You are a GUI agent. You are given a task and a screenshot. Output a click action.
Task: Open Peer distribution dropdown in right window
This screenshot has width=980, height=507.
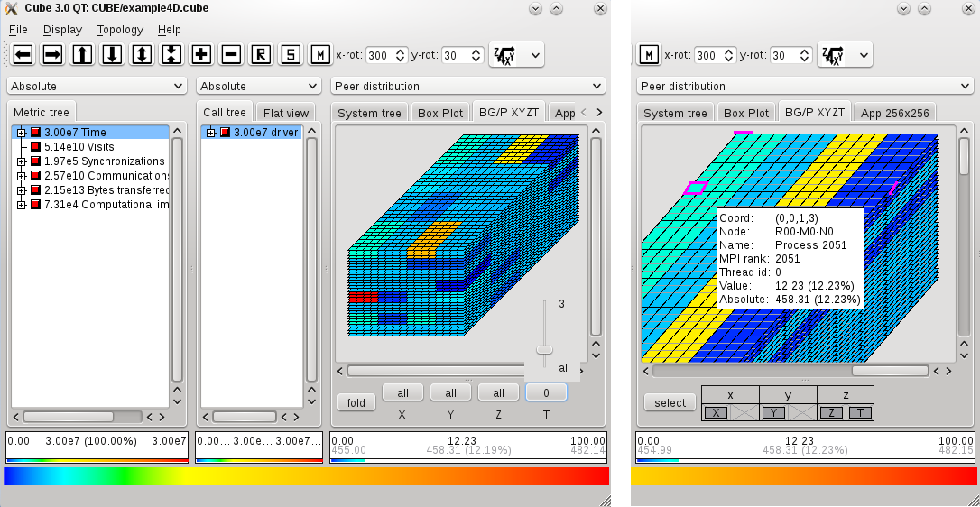805,87
